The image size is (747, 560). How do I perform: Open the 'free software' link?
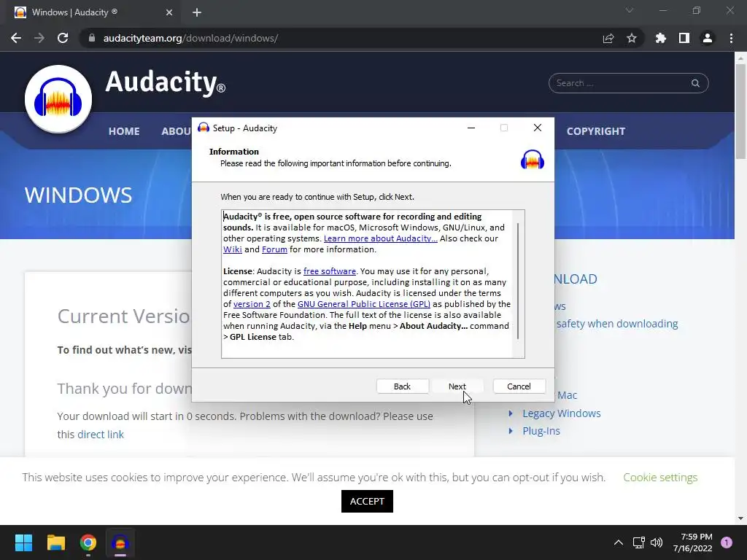click(330, 271)
